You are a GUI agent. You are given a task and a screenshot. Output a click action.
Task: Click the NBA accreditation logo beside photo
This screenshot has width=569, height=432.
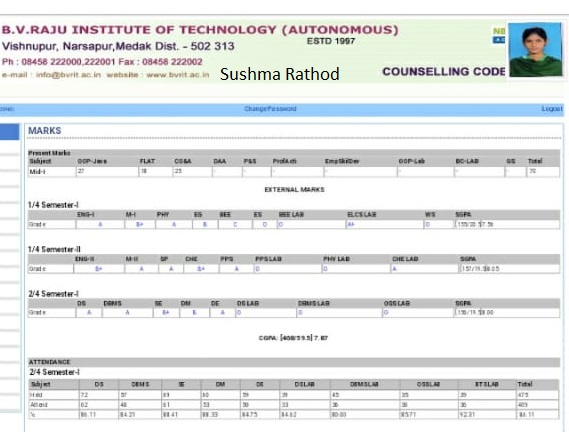pyautogui.click(x=499, y=36)
